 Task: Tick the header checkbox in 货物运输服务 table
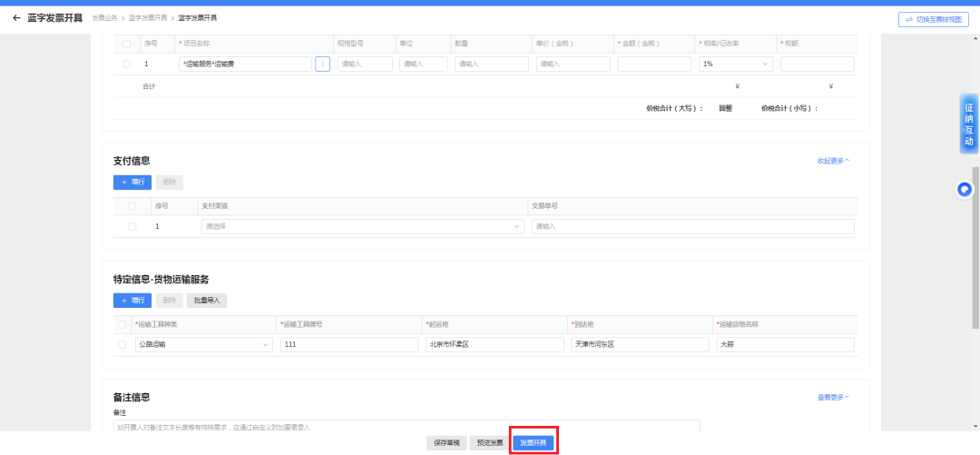(x=122, y=324)
